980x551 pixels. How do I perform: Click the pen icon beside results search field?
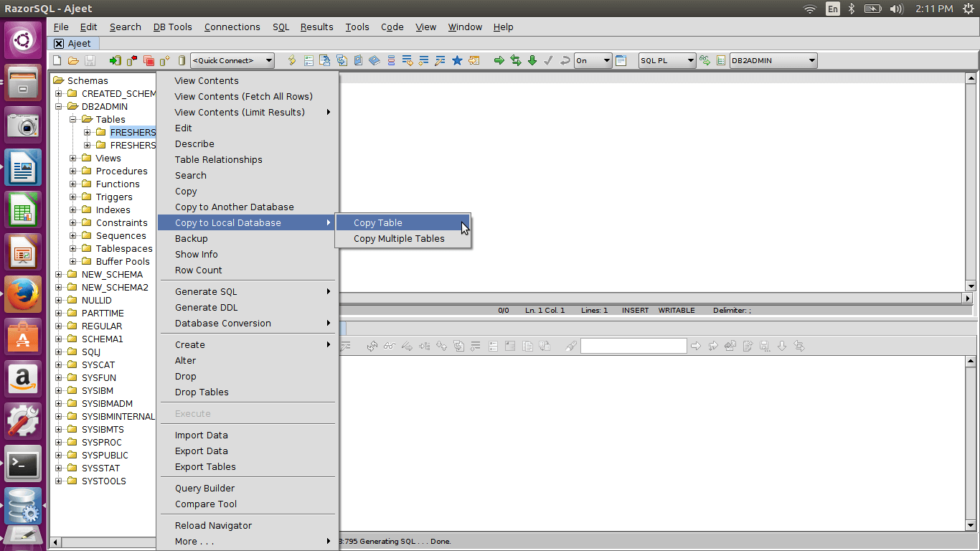click(x=571, y=346)
